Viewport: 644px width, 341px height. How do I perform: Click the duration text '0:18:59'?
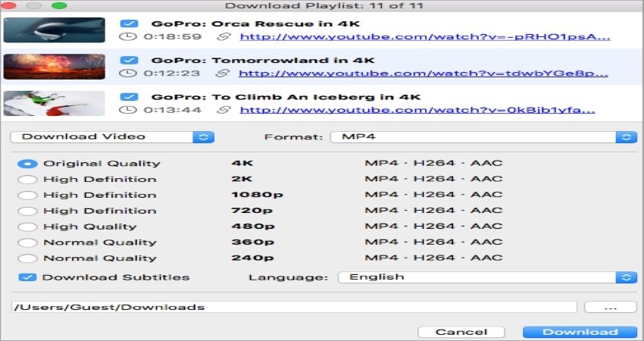pyautogui.click(x=173, y=36)
